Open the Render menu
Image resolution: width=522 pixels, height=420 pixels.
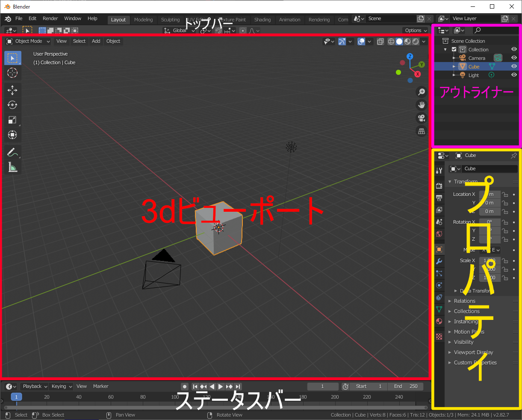point(50,19)
